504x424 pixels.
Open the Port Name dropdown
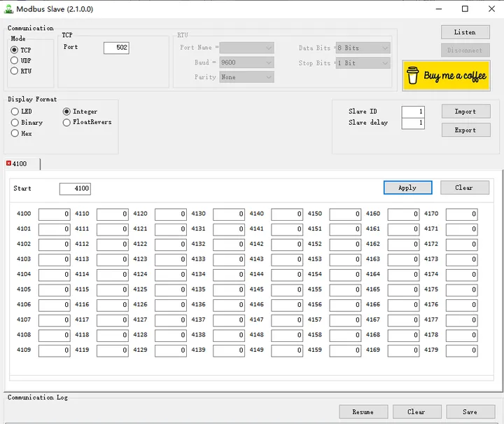click(x=246, y=48)
